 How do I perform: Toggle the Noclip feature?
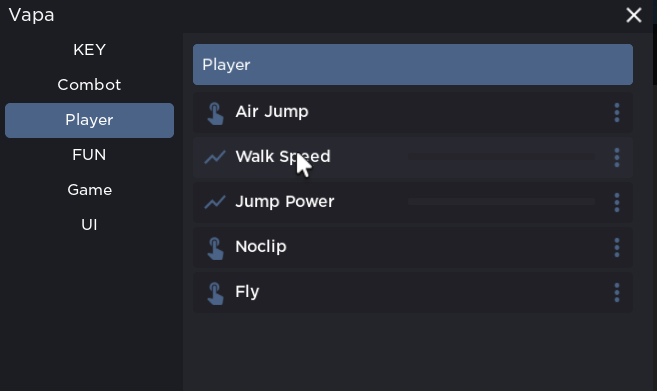click(x=413, y=248)
